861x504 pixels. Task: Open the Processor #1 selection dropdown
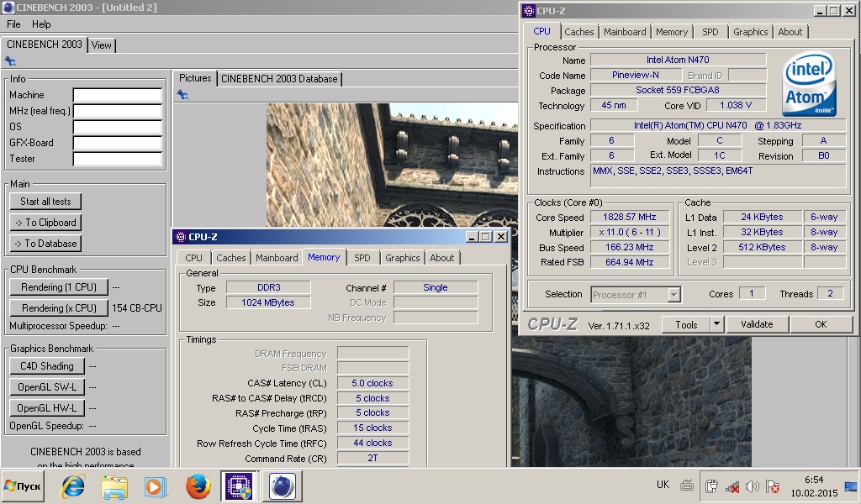(x=673, y=295)
